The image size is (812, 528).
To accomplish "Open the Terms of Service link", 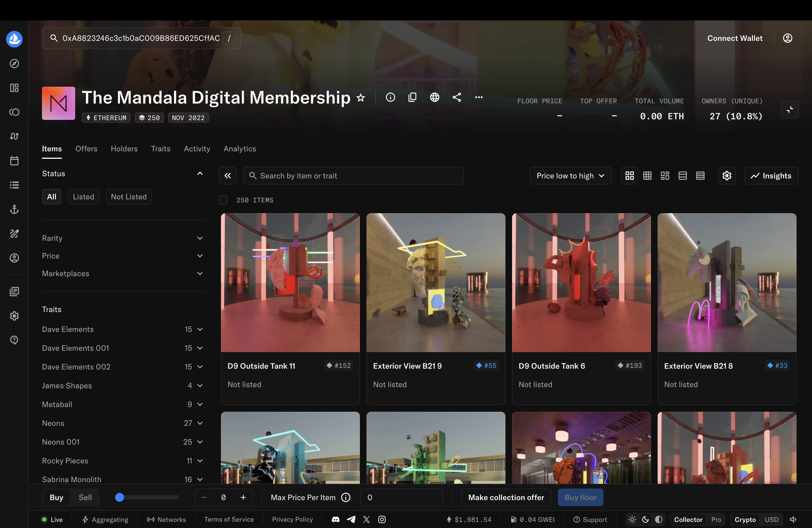I will [229, 519].
